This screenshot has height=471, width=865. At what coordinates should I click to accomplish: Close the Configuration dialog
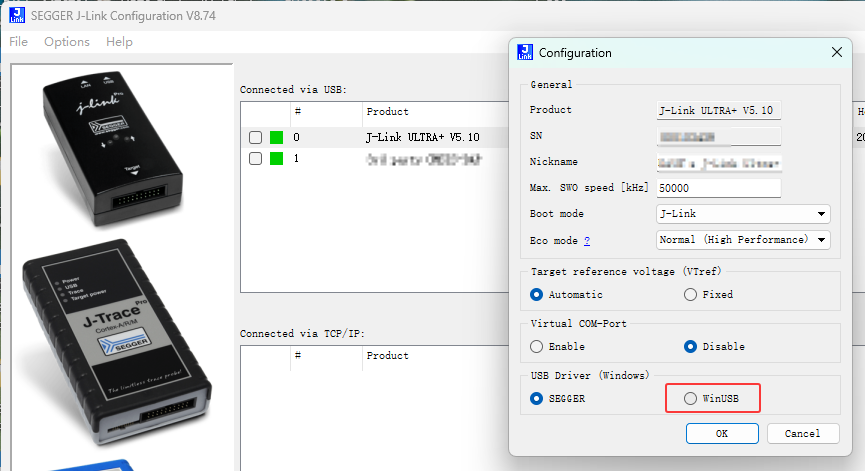(836, 52)
